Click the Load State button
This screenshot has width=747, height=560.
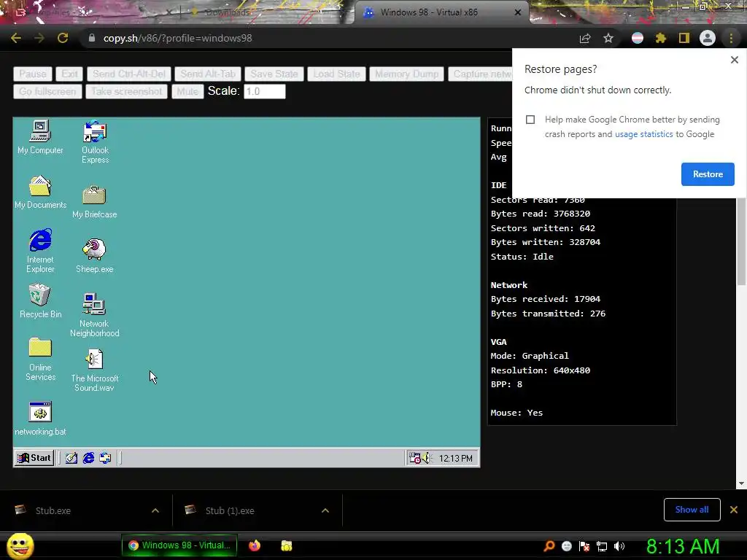pyautogui.click(x=337, y=74)
